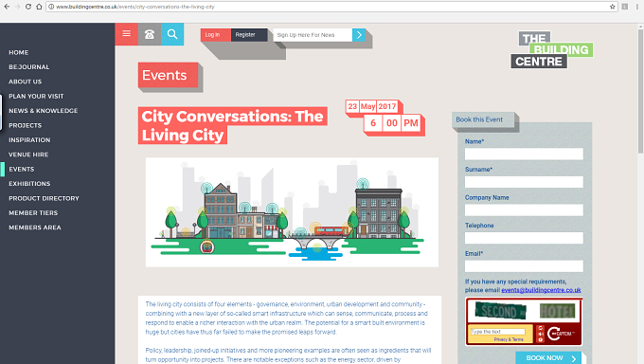Submit newsletter signup with arrow button
Viewport: 644px width, 364px height.
[359, 35]
